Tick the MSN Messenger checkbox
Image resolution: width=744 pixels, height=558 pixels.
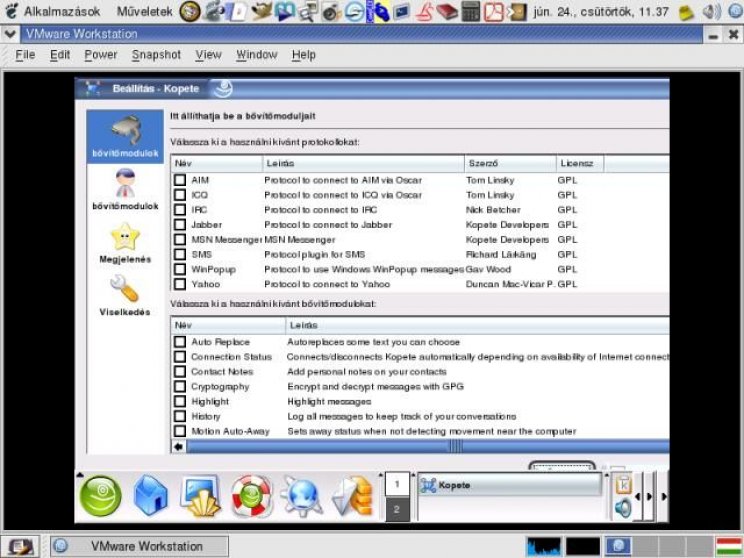(180, 240)
